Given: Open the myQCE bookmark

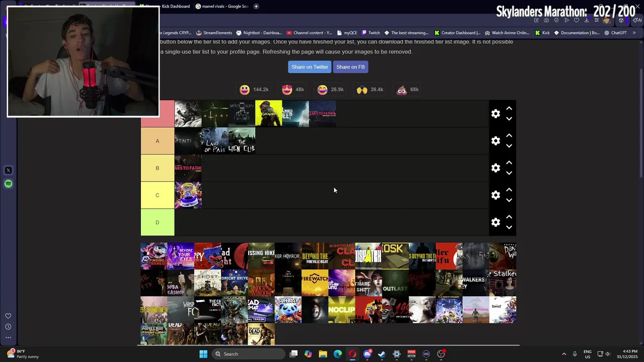Looking at the screenshot, I should point(347,33).
